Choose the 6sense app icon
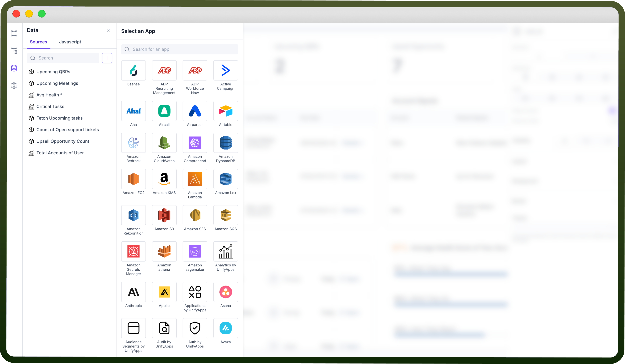 [x=133, y=70]
